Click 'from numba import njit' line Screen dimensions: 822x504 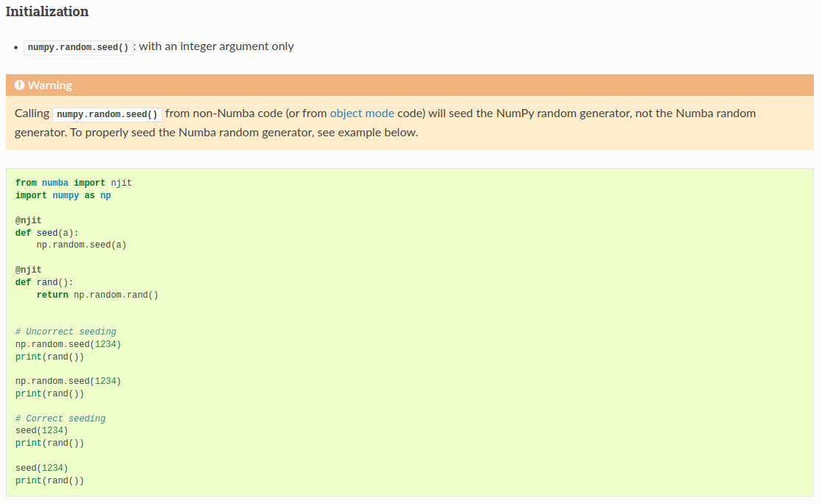(74, 183)
